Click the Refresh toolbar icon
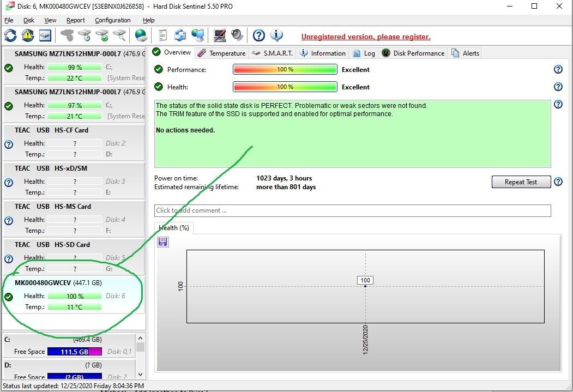The width and height of the screenshot is (573, 392). [x=10, y=36]
